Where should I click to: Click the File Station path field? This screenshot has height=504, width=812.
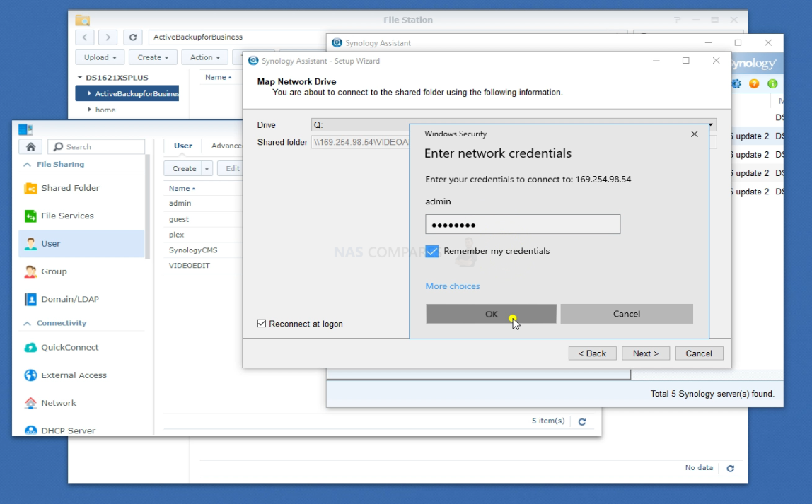[x=238, y=37]
